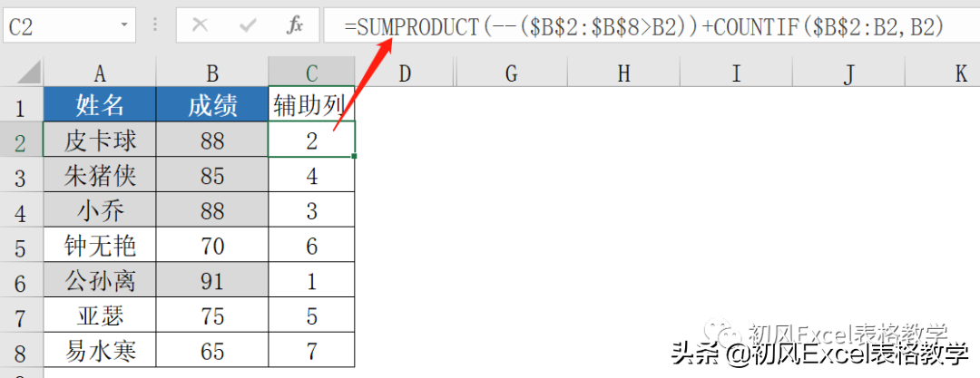Viewport: 980px width, 378px height.
Task: Select the cell containing 朱猪侠
Action: (100, 174)
